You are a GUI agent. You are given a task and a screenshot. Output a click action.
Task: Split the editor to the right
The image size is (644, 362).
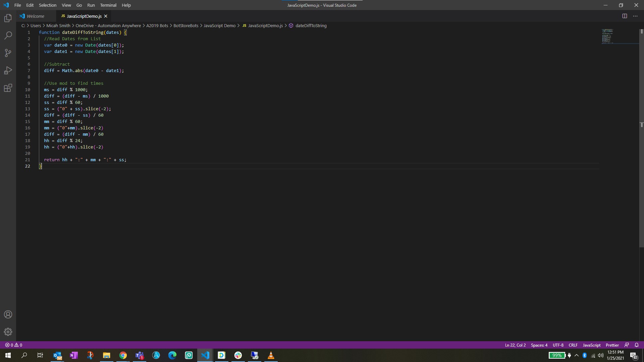(x=625, y=16)
